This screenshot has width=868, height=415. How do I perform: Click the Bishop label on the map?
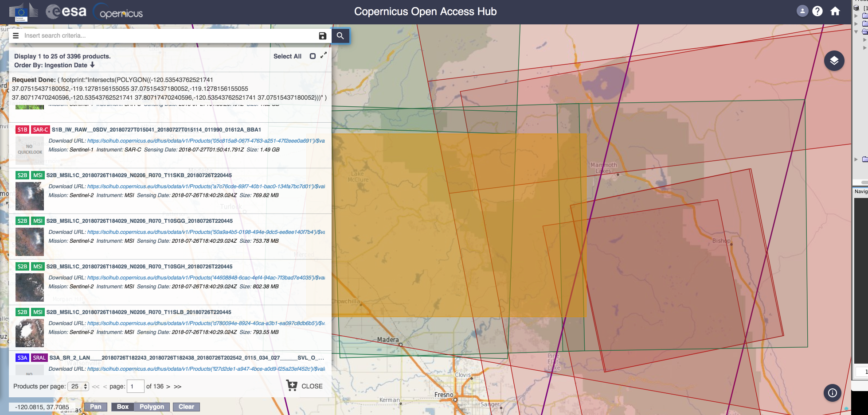pyautogui.click(x=721, y=240)
